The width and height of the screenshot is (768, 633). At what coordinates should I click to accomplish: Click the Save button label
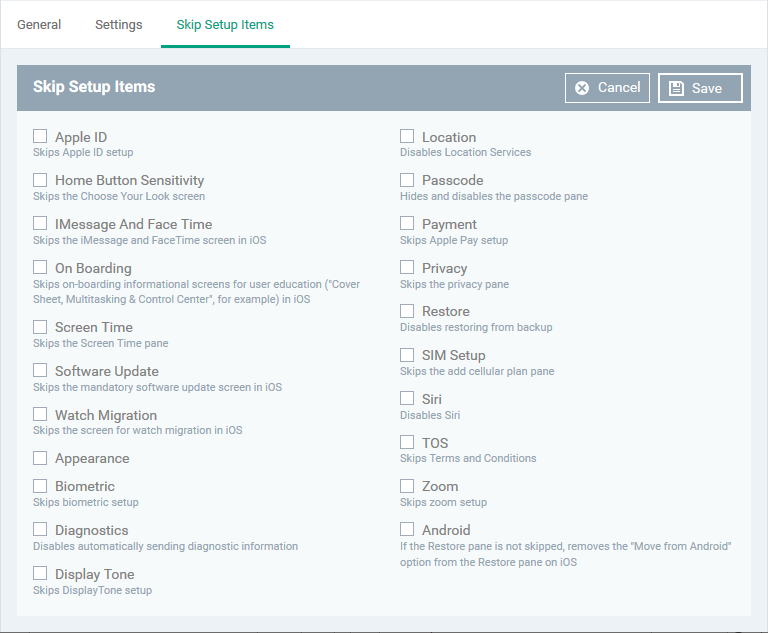tap(707, 88)
